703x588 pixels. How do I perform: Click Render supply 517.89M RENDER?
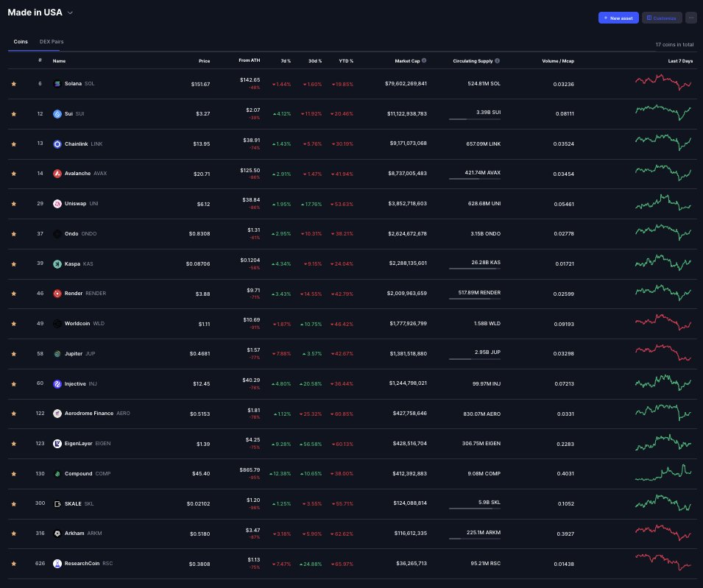coord(479,293)
